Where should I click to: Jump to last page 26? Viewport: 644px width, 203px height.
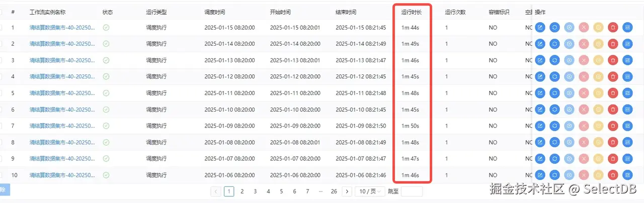(334, 191)
